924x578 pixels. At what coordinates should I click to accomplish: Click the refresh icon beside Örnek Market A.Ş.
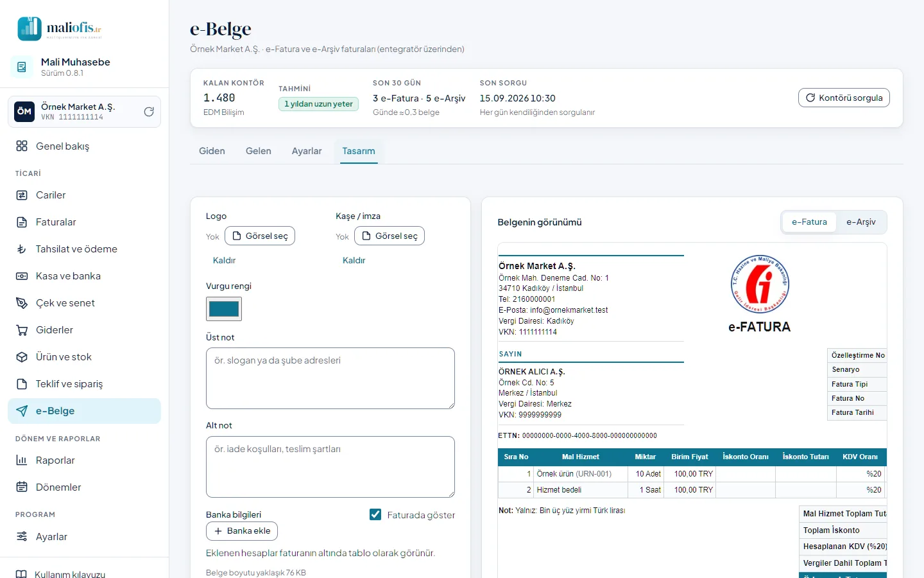coord(149,112)
